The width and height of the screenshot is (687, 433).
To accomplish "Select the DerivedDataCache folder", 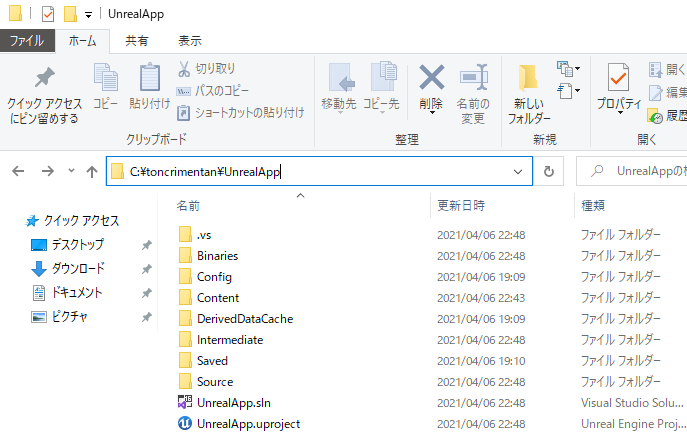I will 245,319.
